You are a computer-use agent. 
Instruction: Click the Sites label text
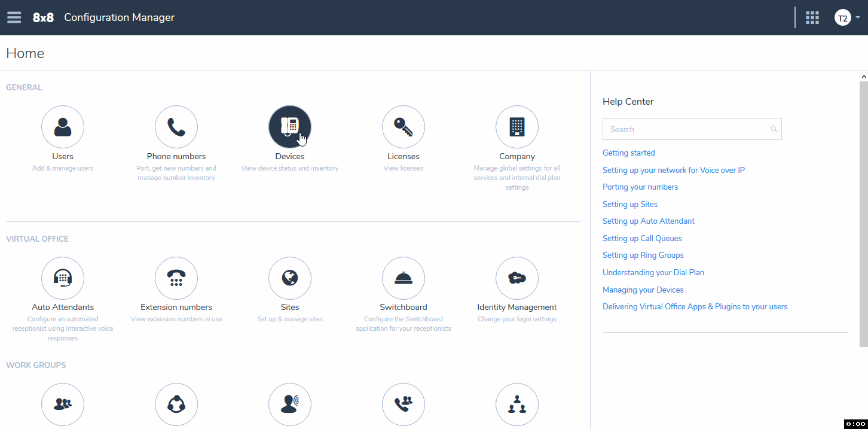(x=290, y=308)
